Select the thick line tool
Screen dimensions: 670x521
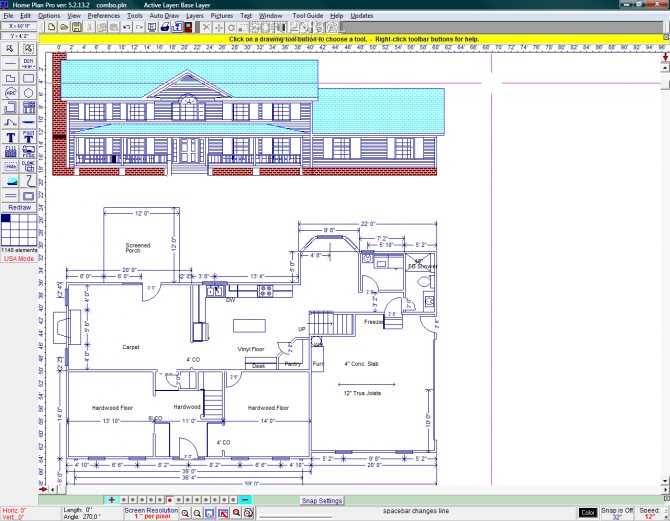coord(28,122)
